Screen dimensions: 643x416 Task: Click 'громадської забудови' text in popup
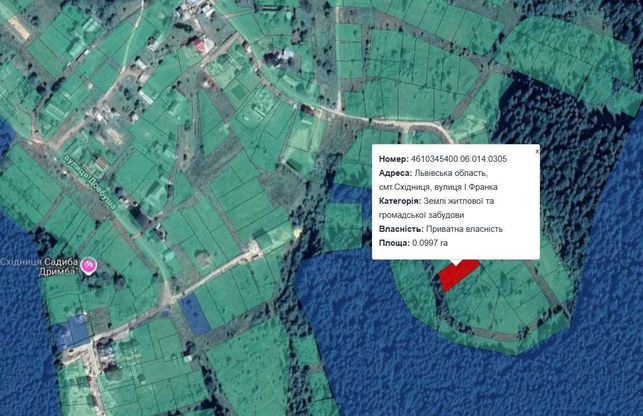(421, 215)
